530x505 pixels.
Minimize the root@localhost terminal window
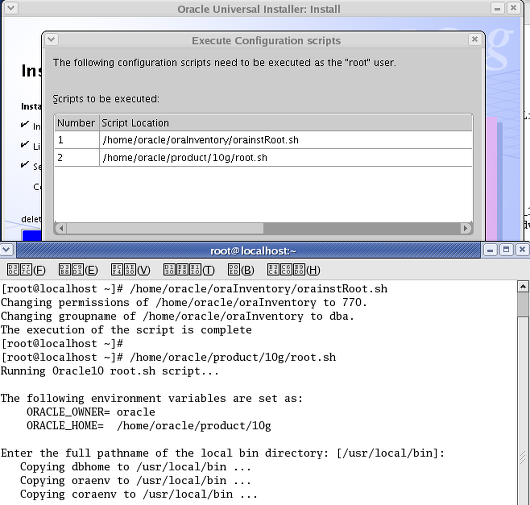point(490,250)
